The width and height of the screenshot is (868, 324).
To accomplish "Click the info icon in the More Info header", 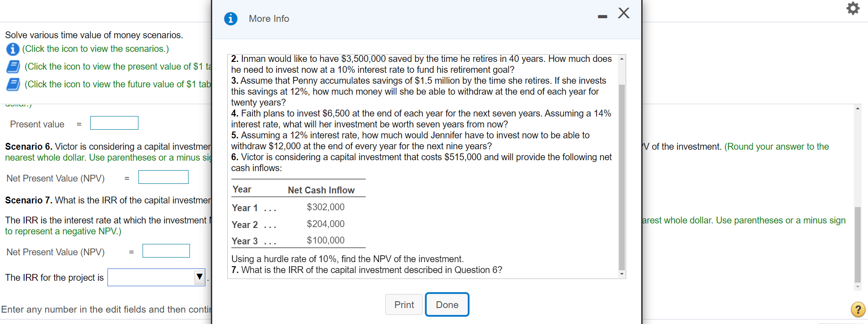I will click(x=230, y=19).
